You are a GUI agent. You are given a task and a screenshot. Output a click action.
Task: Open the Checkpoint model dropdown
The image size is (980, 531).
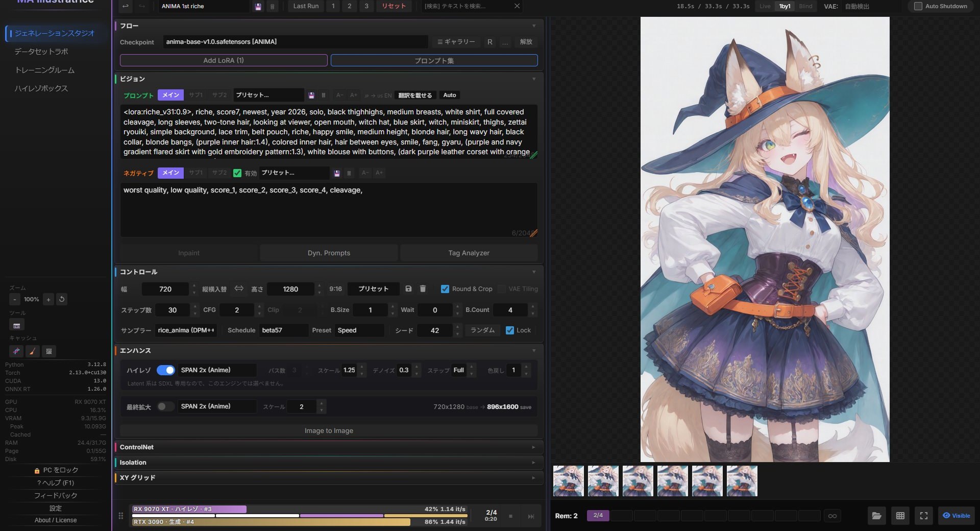coord(296,42)
